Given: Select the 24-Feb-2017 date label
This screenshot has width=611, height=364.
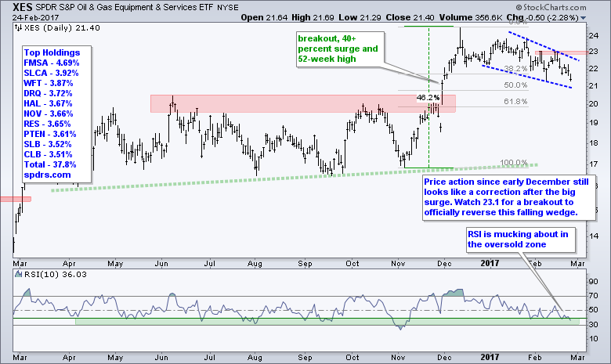Looking at the screenshot, I should [x=35, y=17].
